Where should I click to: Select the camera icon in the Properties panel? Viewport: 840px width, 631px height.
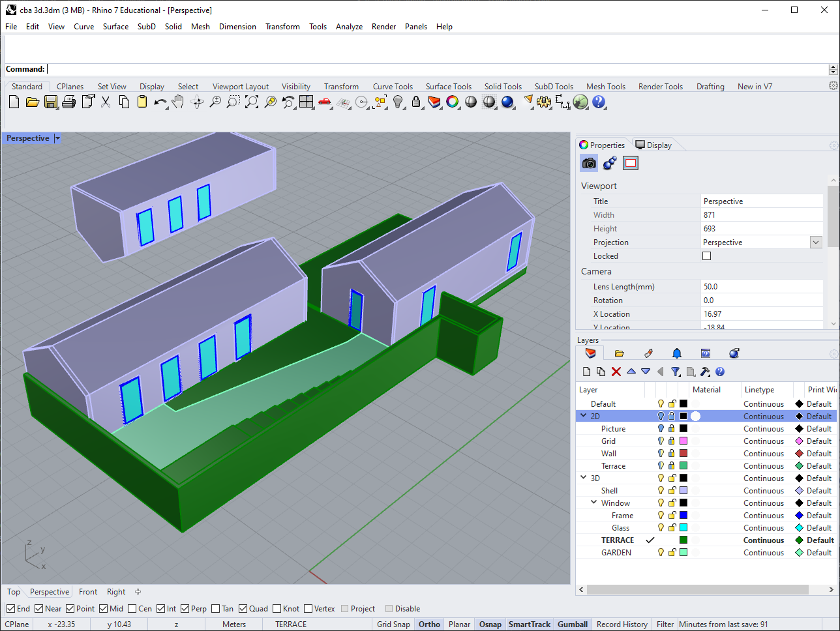point(588,163)
